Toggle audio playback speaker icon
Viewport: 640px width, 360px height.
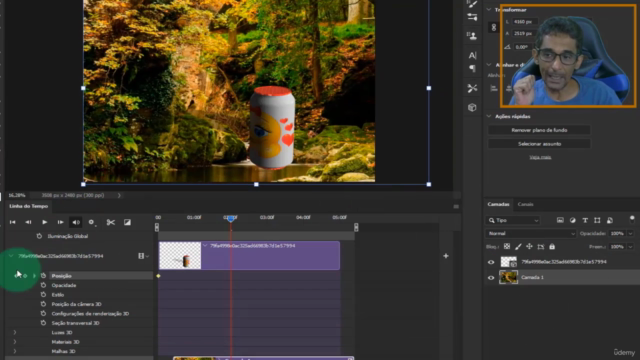(x=76, y=222)
